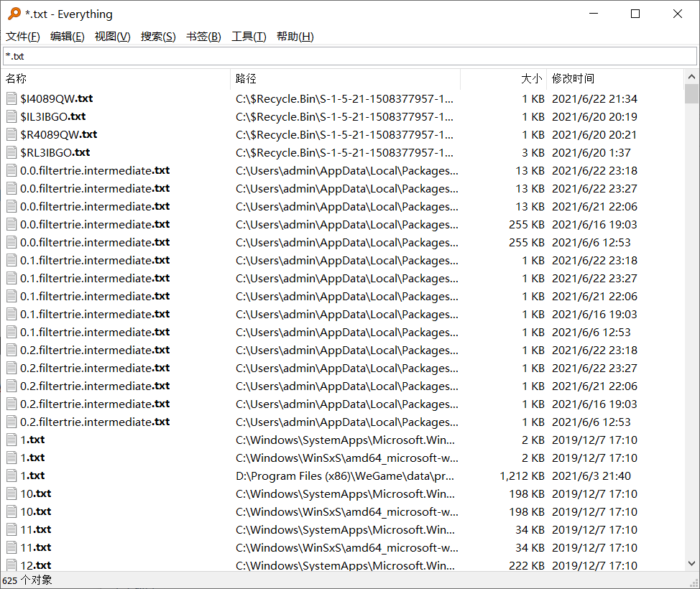Select 0.0.filtertrie.intermediate.txt modified 2021/6/22 23:27
700x589 pixels.
click(95, 188)
